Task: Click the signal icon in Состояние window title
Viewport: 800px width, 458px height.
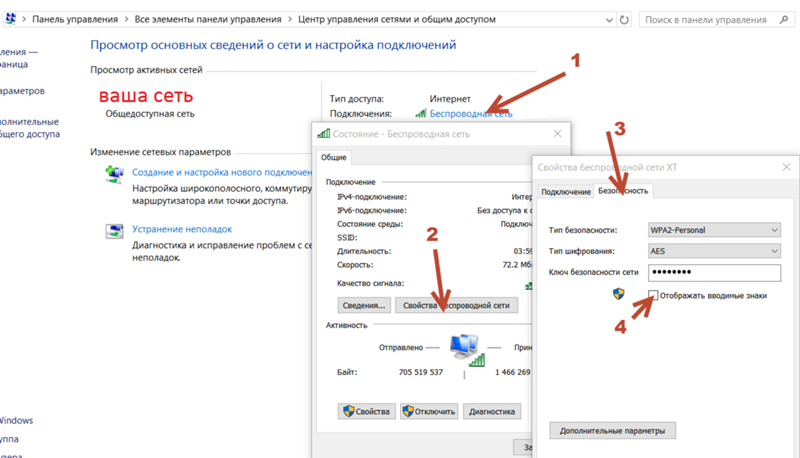Action: (x=323, y=134)
